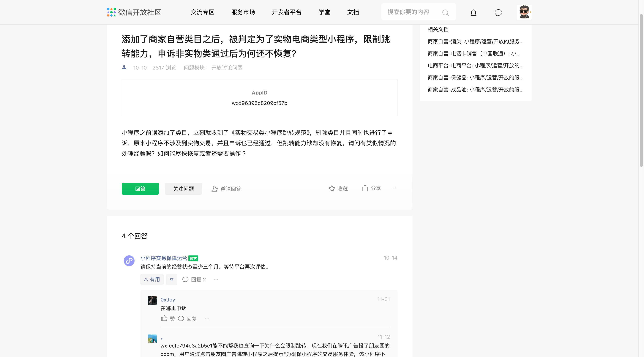The image size is (644, 357).
Task: Click the 邀请回答 invite icon
Action: (214, 189)
